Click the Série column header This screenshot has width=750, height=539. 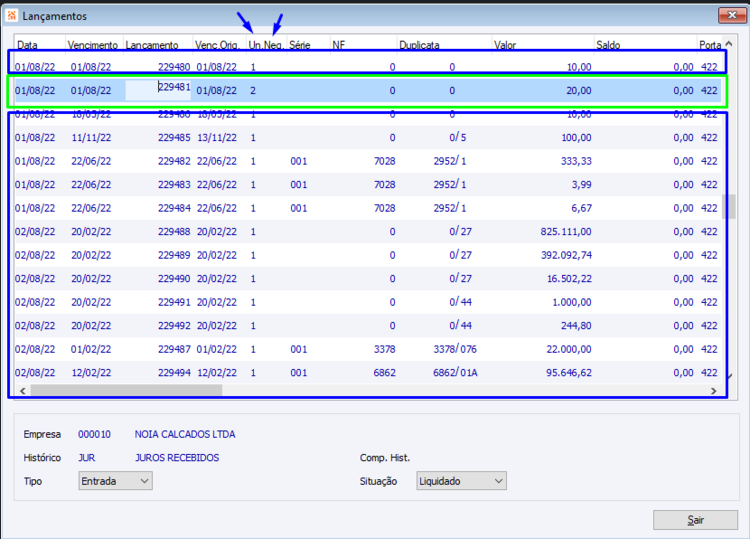pyautogui.click(x=308, y=45)
